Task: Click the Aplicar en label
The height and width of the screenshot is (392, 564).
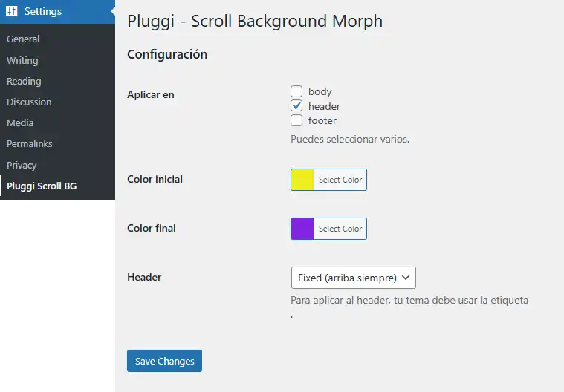Action: [151, 94]
